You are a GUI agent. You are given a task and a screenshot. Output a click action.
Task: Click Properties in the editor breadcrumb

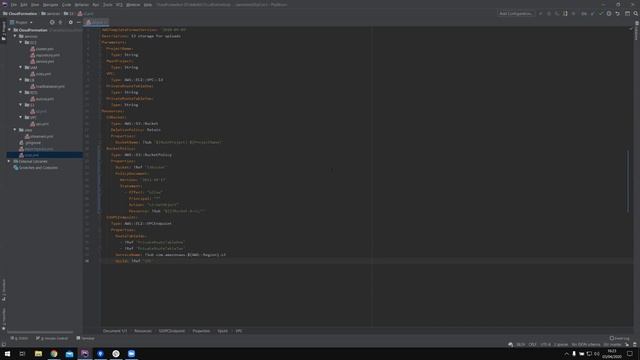click(x=201, y=331)
